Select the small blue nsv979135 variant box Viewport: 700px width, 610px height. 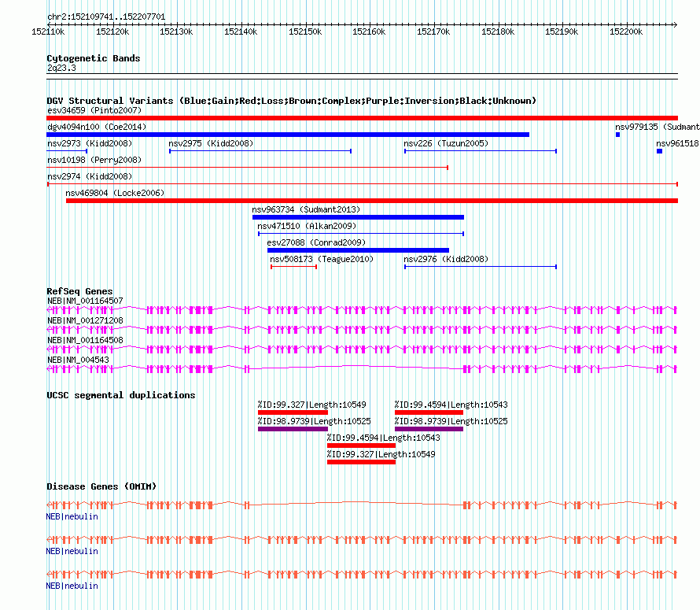point(618,135)
